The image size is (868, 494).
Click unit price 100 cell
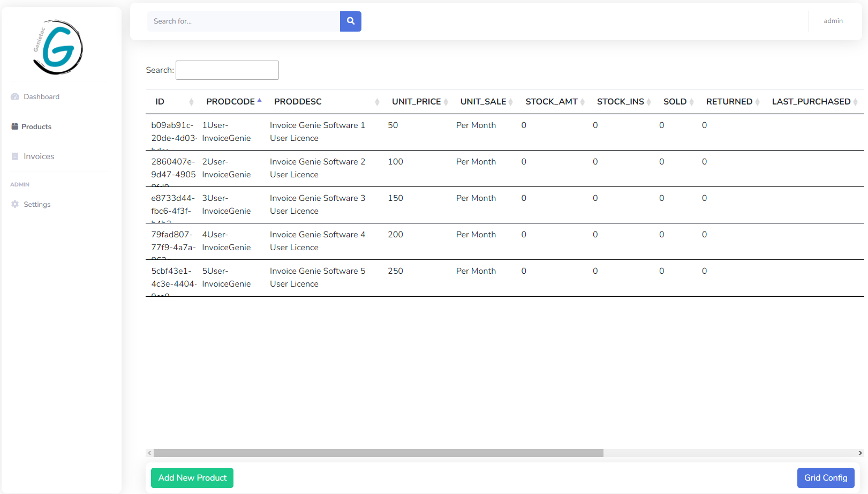point(396,162)
